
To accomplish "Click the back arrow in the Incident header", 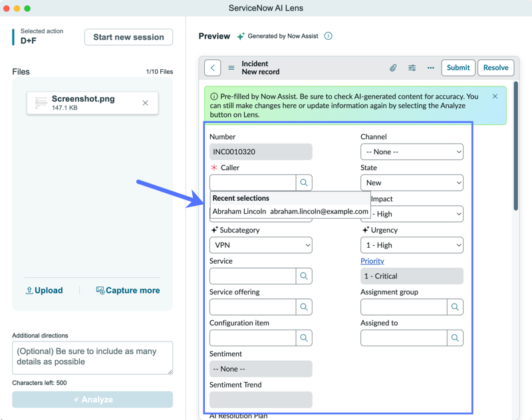I will click(x=212, y=68).
